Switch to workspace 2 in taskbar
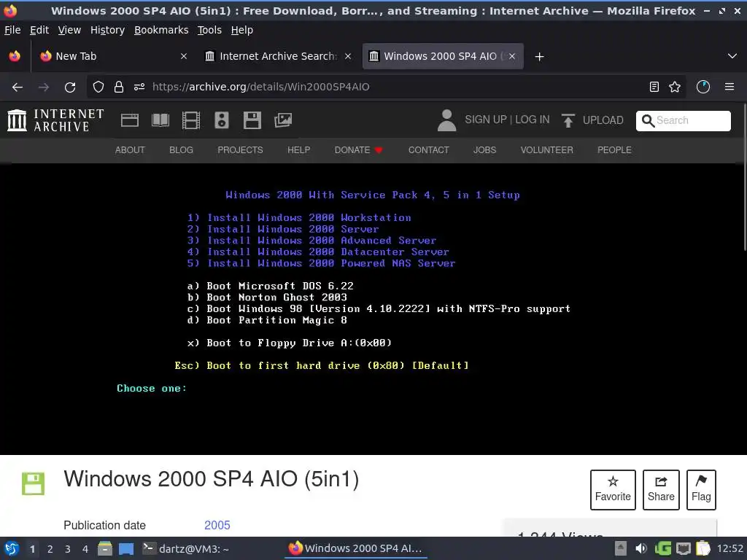This screenshot has width=747, height=560. [50, 549]
